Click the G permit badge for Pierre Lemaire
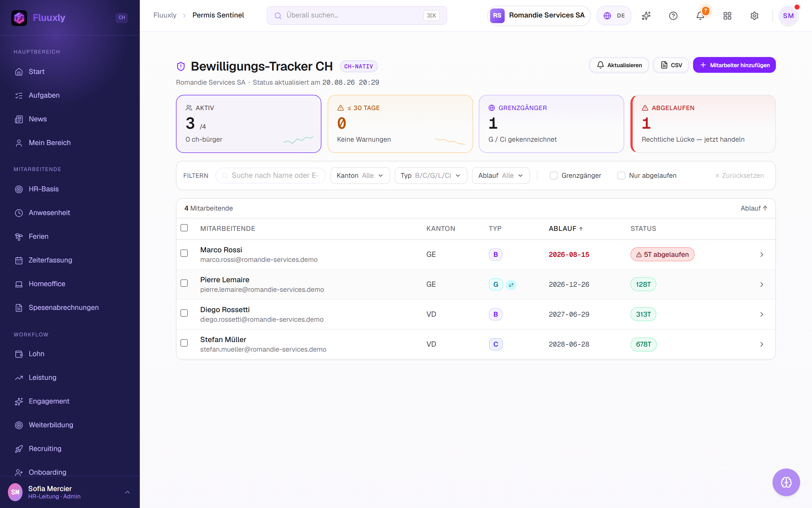This screenshot has width=812, height=508. 496,284
